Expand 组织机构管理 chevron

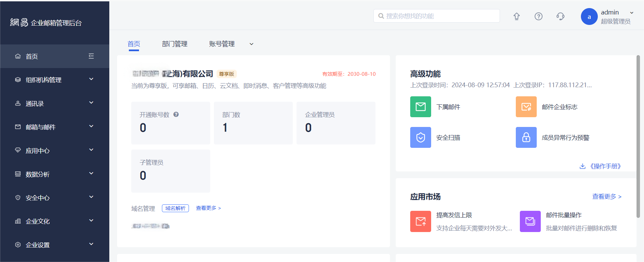coord(91,79)
